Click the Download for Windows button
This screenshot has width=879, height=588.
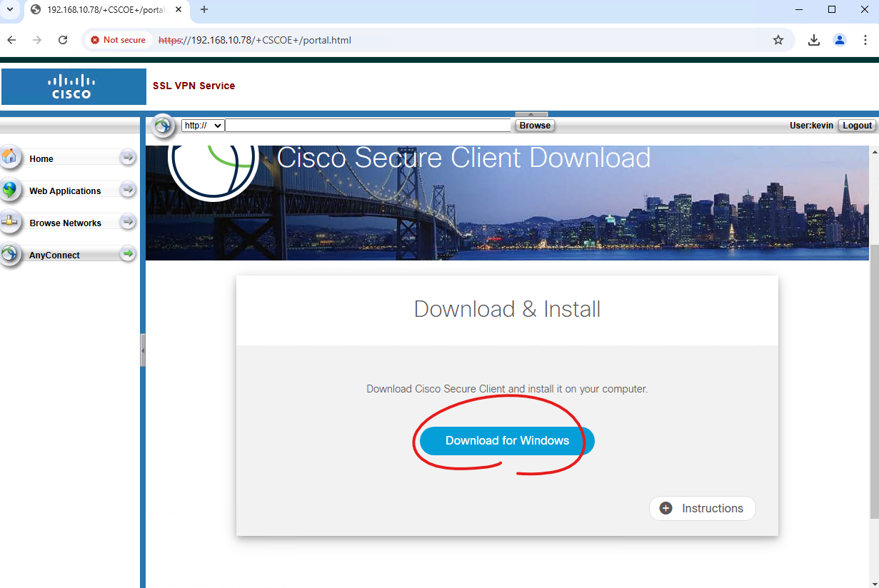click(x=507, y=440)
